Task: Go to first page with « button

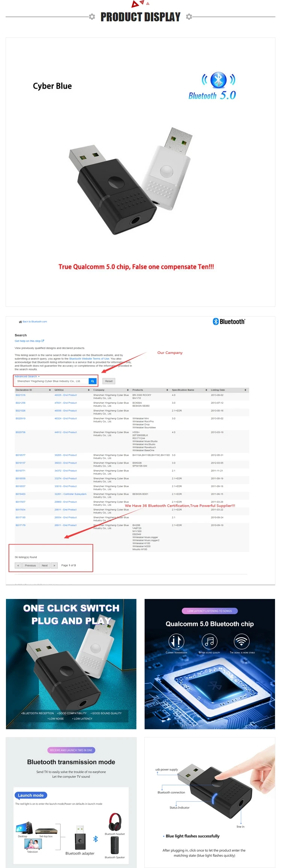Action: pyautogui.click(x=18, y=565)
